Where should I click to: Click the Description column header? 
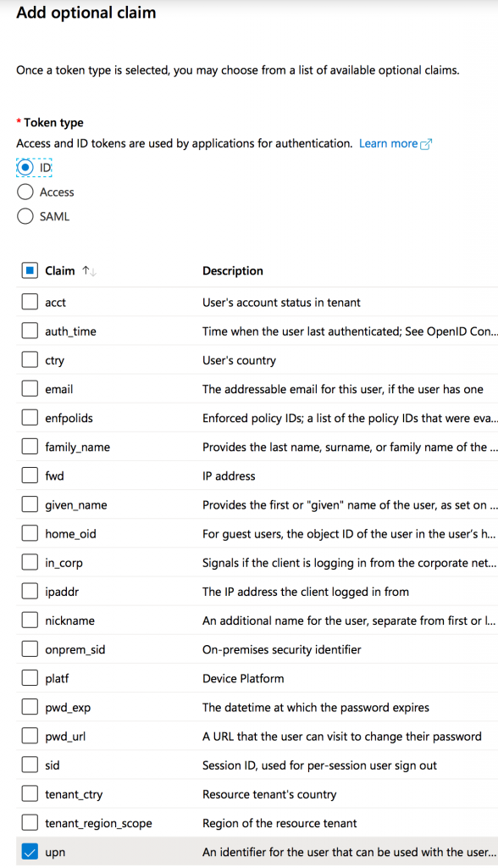tap(232, 270)
